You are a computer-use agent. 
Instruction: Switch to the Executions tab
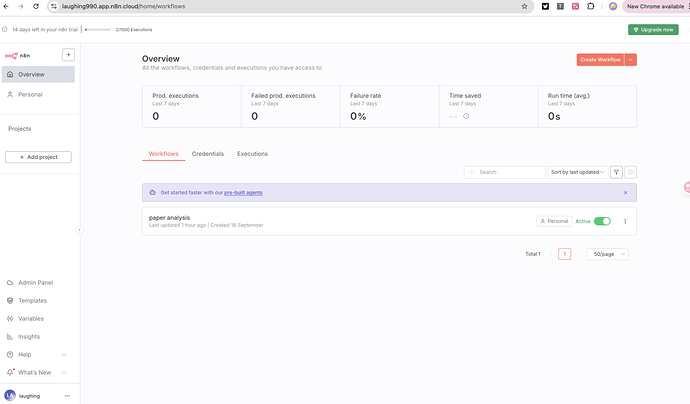252,154
